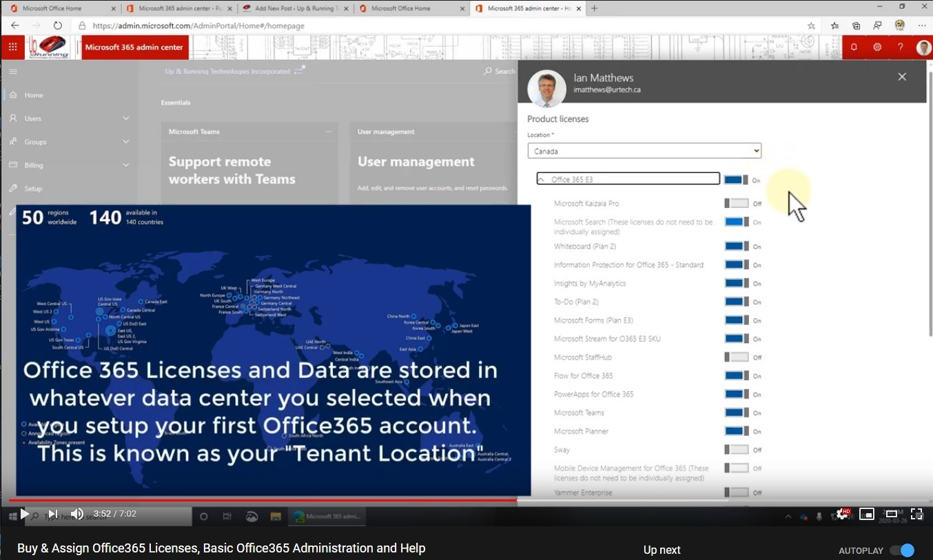933x560 pixels.
Task: Click the help question mark icon
Action: (x=900, y=47)
